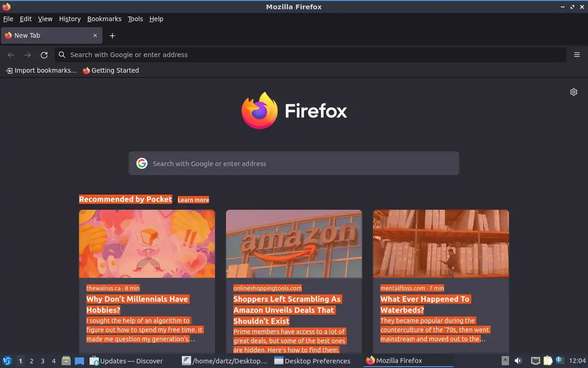Click Import bookmarks toolbar item
Image resolution: width=588 pixels, height=368 pixels.
point(41,70)
